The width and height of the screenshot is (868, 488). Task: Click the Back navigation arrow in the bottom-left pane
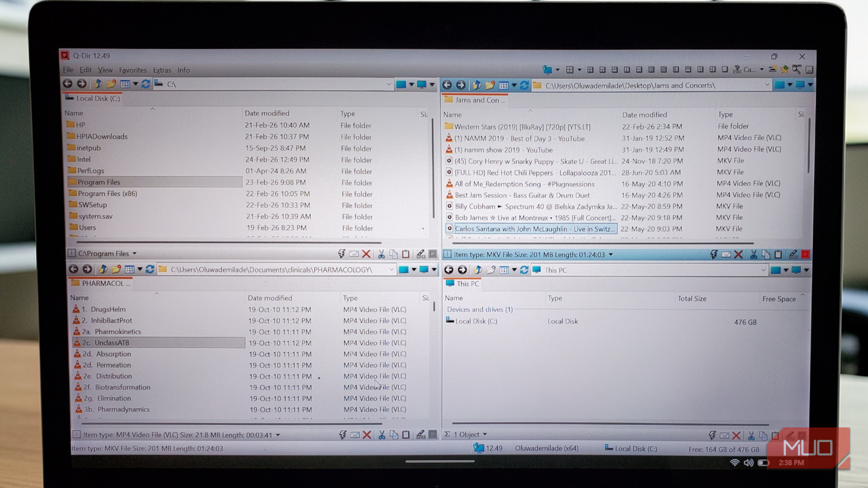(x=74, y=269)
